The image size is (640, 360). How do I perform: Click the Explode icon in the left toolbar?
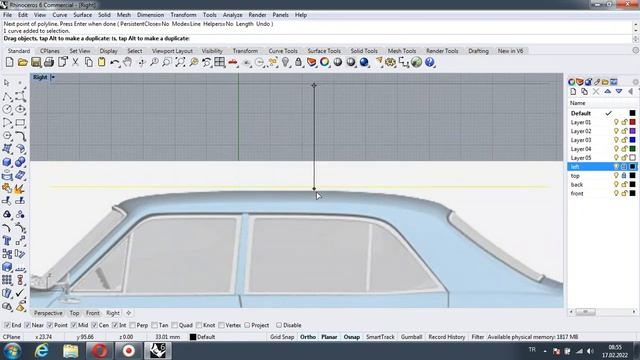pyautogui.click(x=20, y=189)
